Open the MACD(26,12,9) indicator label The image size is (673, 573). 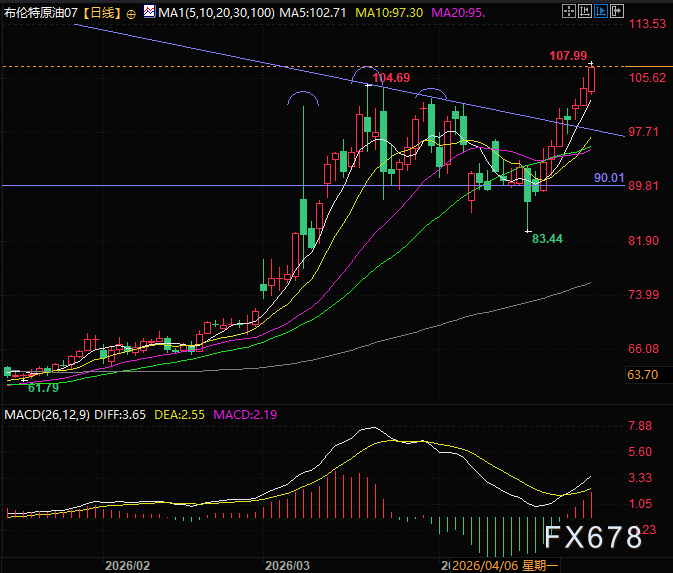pos(47,415)
